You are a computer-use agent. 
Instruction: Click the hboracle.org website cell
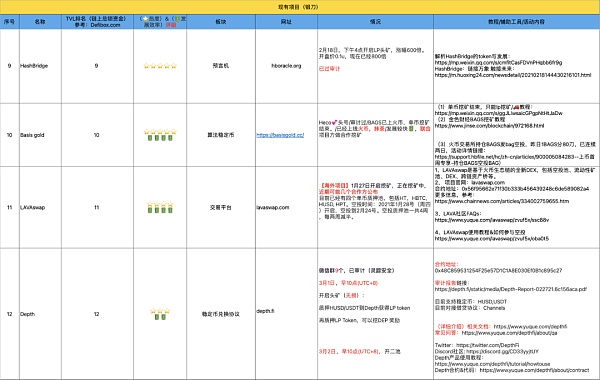286,66
